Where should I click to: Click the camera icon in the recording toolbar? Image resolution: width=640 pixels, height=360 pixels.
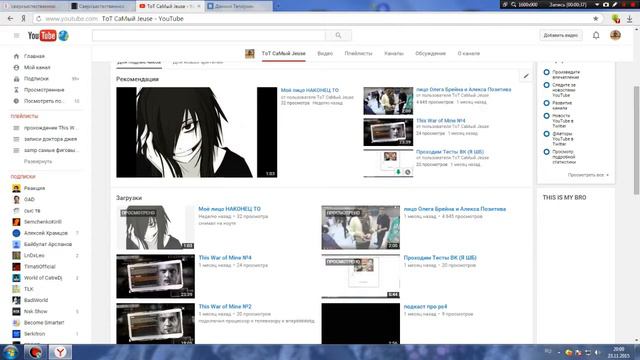click(606, 4)
